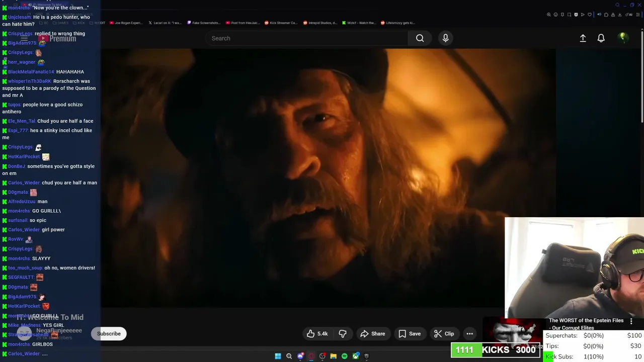Click chat username too_much_soup
Image resolution: width=644 pixels, height=362 pixels.
pos(25,268)
